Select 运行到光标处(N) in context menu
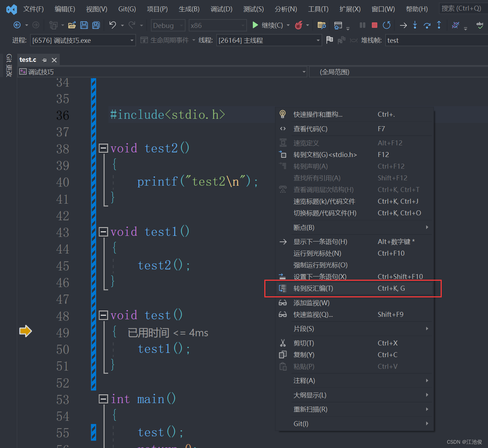This screenshot has height=448, width=488. 355,254
